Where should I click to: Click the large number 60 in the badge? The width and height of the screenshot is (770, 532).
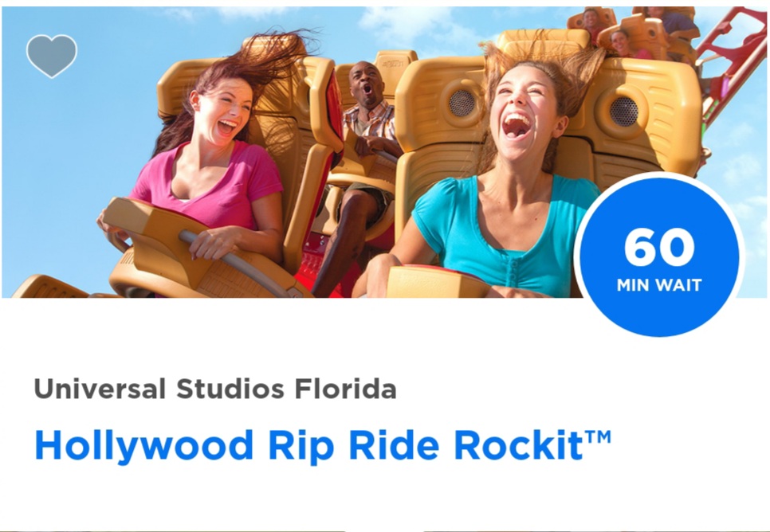[x=659, y=248]
